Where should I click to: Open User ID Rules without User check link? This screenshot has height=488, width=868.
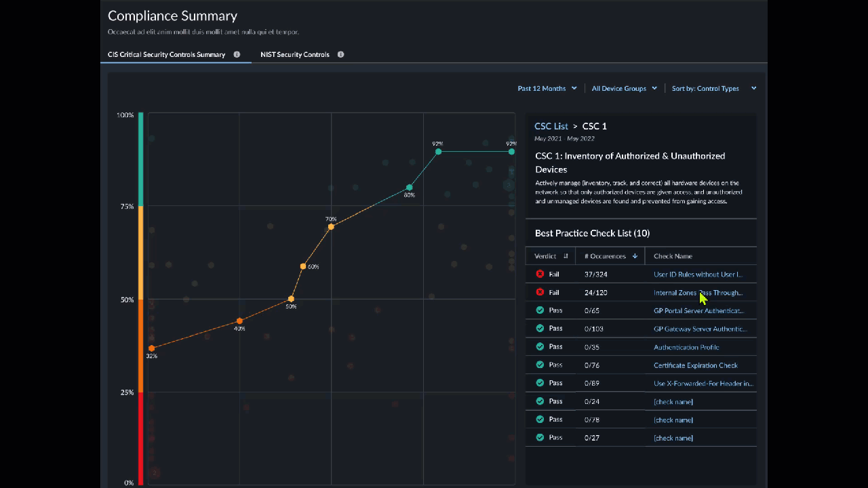click(x=698, y=274)
